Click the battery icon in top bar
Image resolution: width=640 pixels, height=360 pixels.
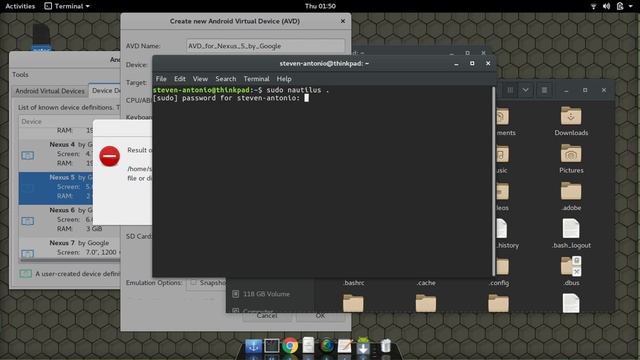pyautogui.click(x=620, y=6)
